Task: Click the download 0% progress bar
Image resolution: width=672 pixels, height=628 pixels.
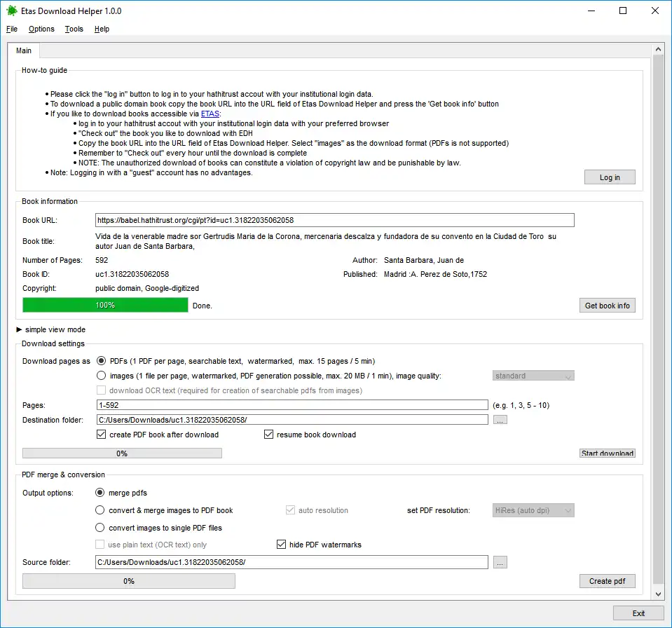Action: coord(122,453)
